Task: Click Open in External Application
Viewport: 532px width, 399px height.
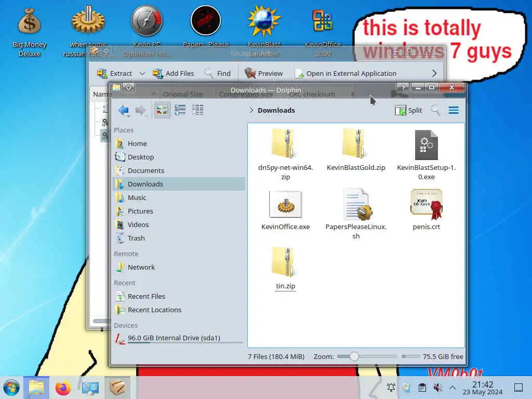Action: coord(345,73)
